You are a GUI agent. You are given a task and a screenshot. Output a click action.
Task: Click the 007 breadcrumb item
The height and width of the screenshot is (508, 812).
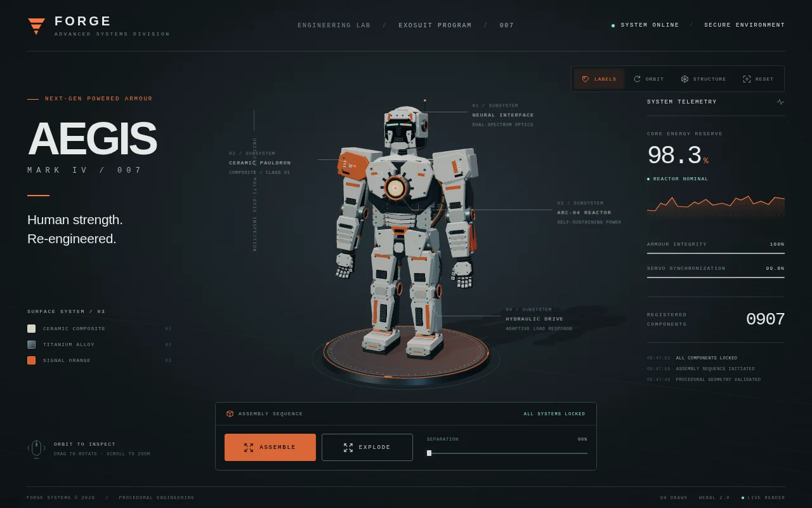[507, 25]
